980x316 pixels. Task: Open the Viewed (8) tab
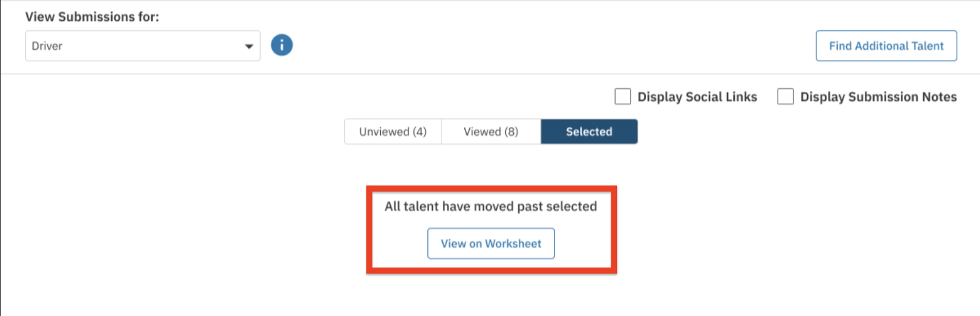[x=491, y=132]
